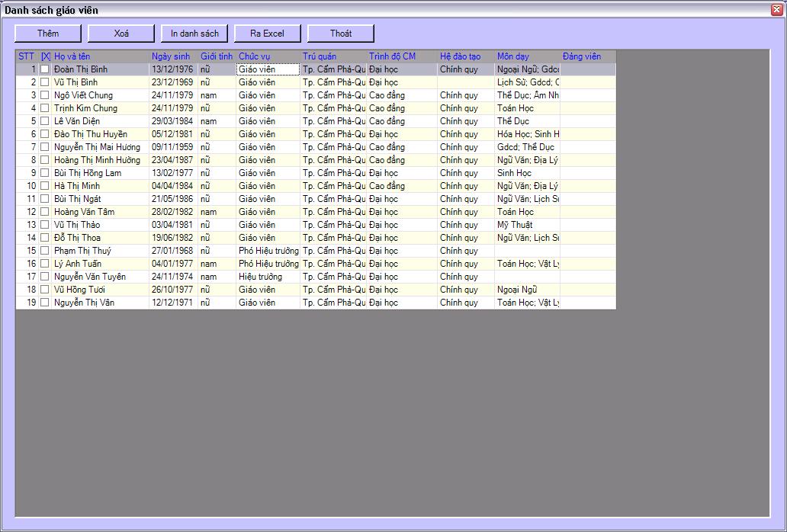Click the Họ và tên column header
787x532 pixels.
(101, 56)
